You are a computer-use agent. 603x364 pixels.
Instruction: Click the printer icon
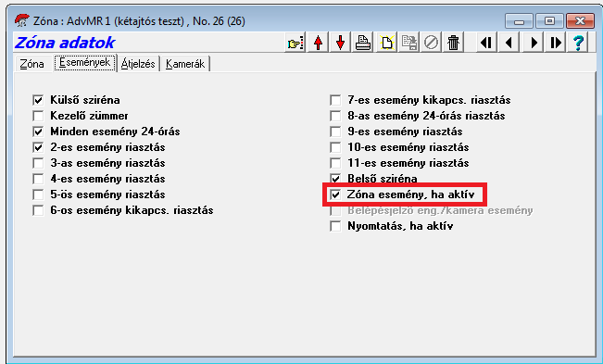tap(363, 43)
